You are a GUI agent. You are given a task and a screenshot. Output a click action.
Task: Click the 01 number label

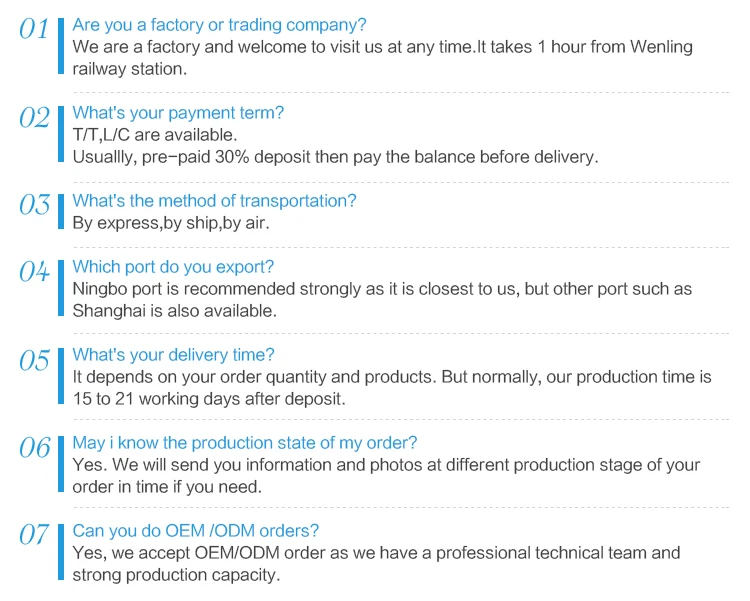click(x=34, y=30)
